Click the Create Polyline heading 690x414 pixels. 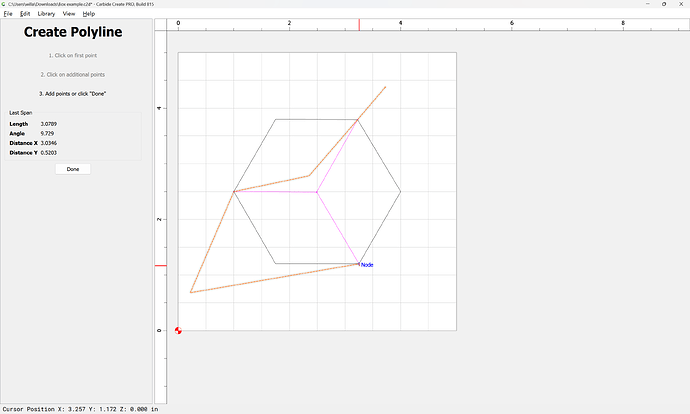73,32
